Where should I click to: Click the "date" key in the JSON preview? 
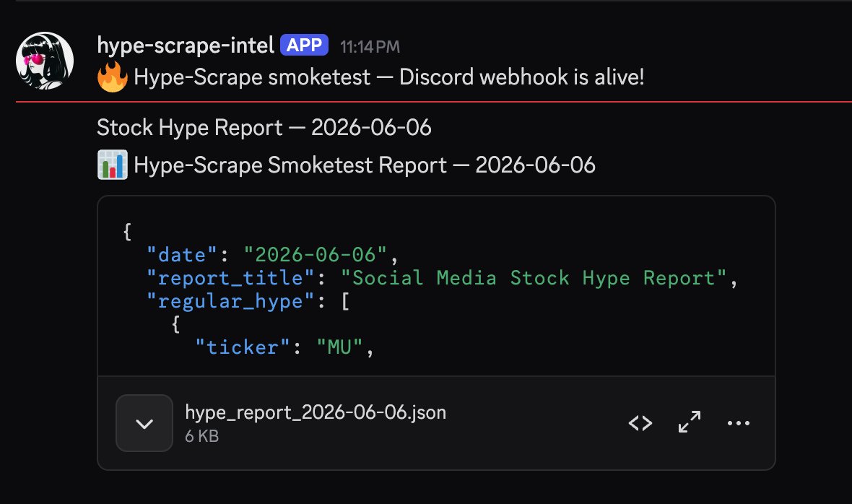[x=182, y=255]
